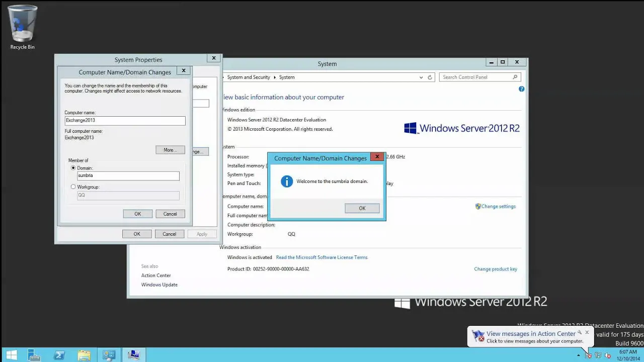Viewport: 644px width, 362px height.
Task: Click the Product ID 00252-90000-00000-AA632 text
Action: [x=268, y=269]
